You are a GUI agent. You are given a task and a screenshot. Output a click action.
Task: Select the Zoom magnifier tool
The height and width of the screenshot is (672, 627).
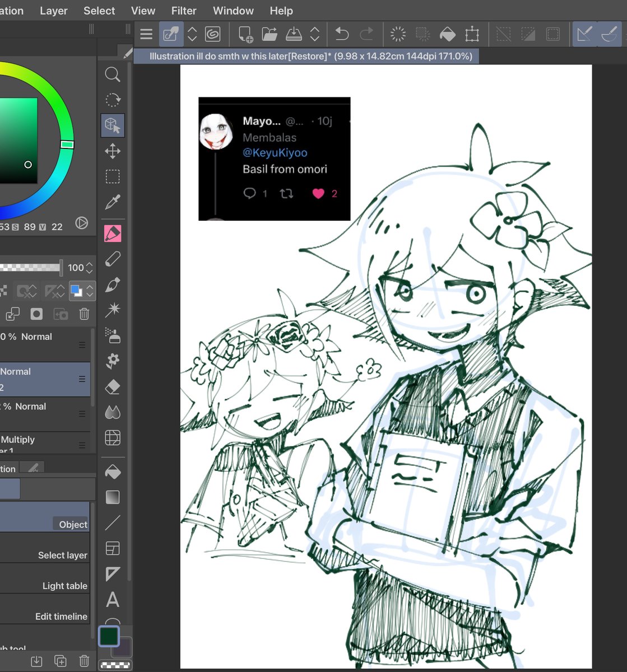113,74
